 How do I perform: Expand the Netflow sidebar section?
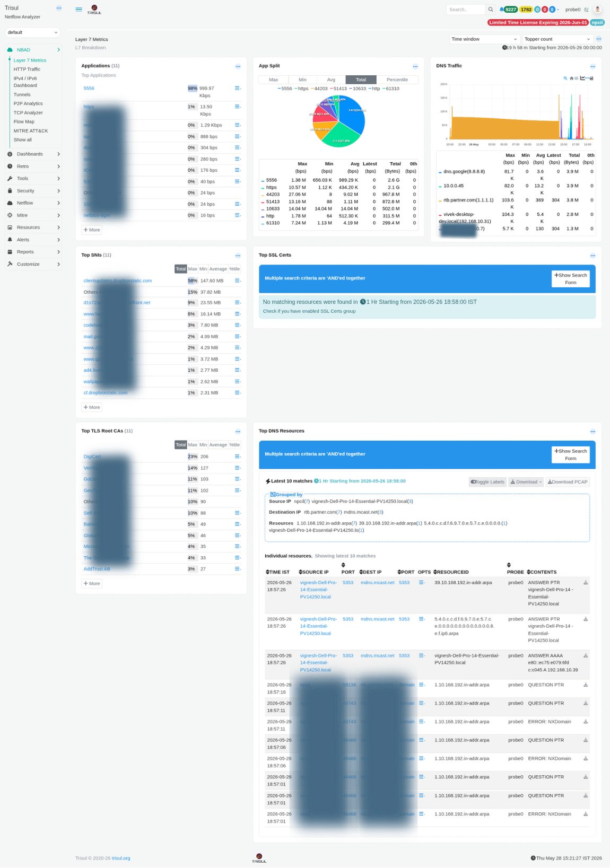click(33, 203)
